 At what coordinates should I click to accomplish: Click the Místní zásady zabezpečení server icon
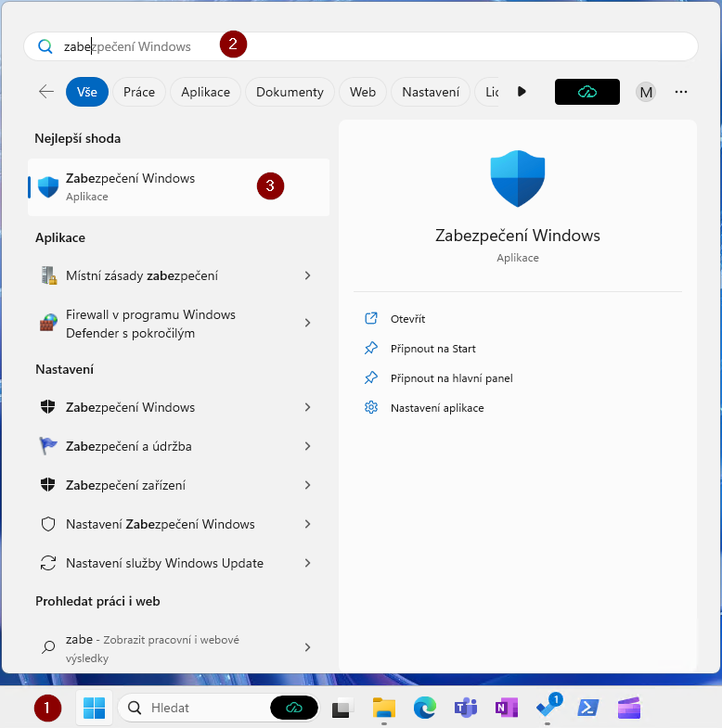[48, 275]
